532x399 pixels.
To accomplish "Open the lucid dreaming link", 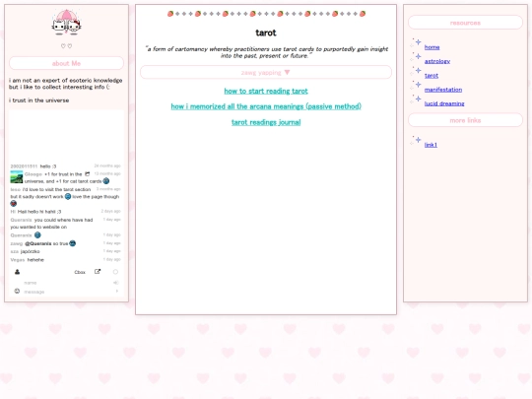I will 444,103.
